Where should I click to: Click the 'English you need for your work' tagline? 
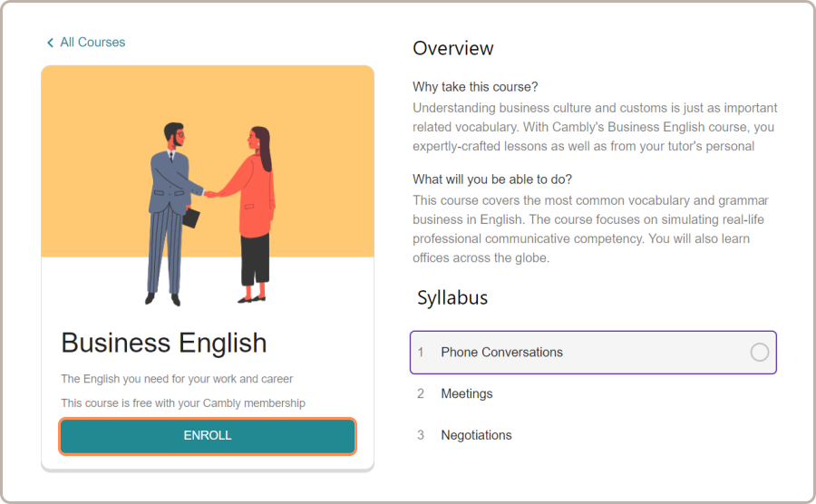click(177, 379)
